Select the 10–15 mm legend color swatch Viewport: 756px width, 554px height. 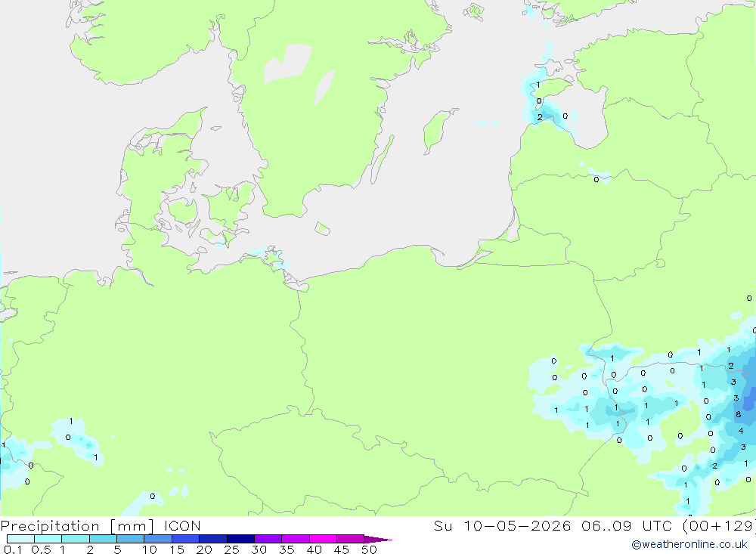(158, 539)
